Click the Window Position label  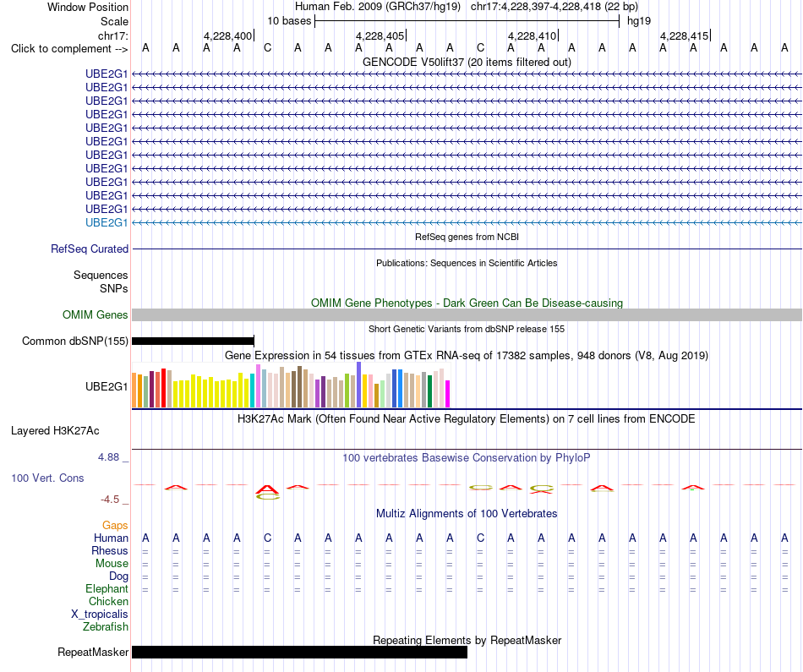(88, 7)
